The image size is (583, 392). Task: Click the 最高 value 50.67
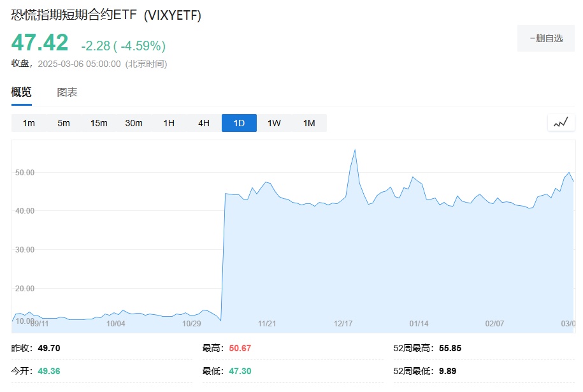(238, 348)
